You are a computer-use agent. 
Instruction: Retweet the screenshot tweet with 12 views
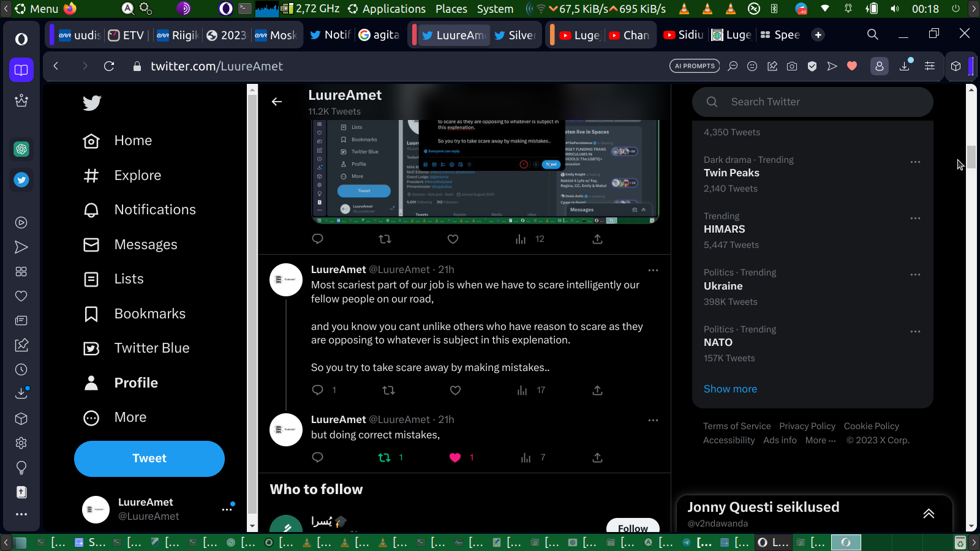385,239
